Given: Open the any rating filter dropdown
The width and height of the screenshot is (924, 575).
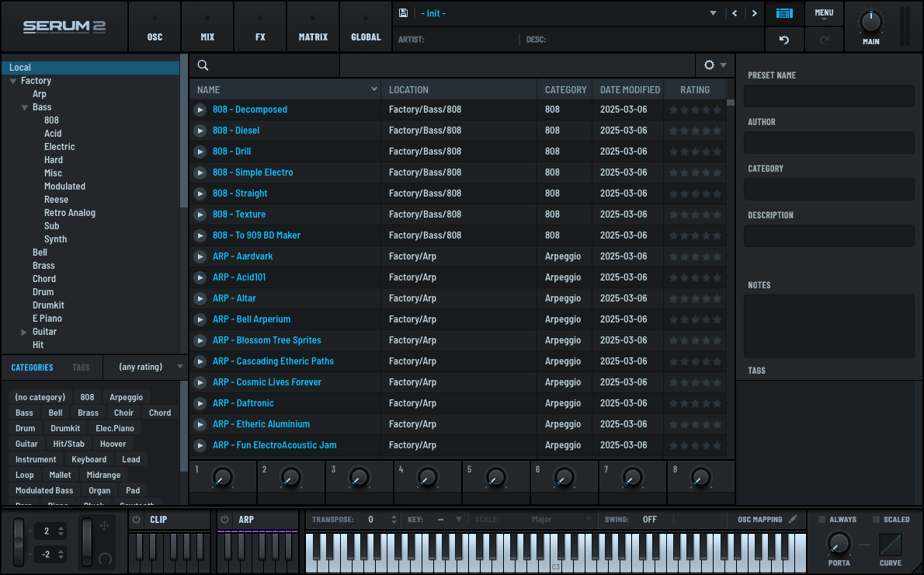Looking at the screenshot, I should pos(145,367).
